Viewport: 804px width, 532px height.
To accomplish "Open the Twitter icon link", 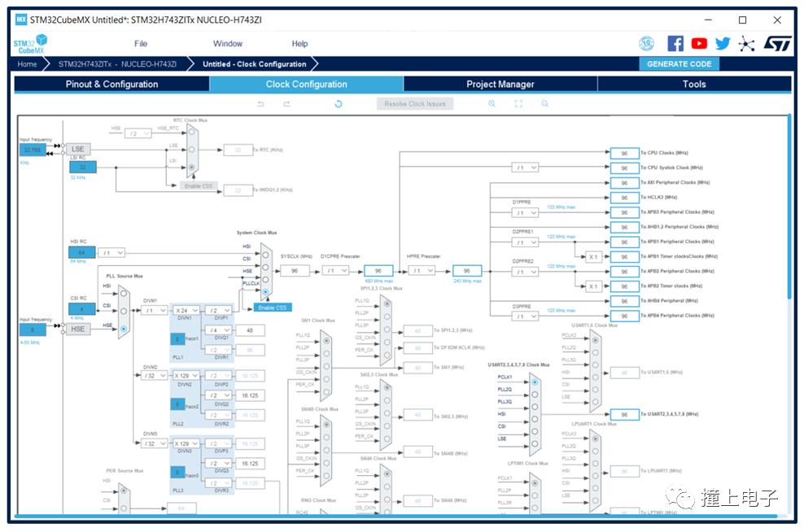I will 723,44.
